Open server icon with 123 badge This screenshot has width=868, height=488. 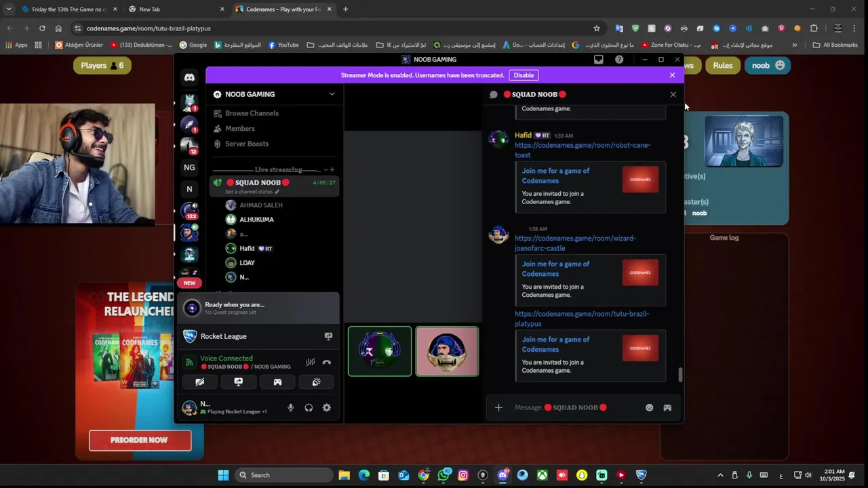[x=189, y=211]
